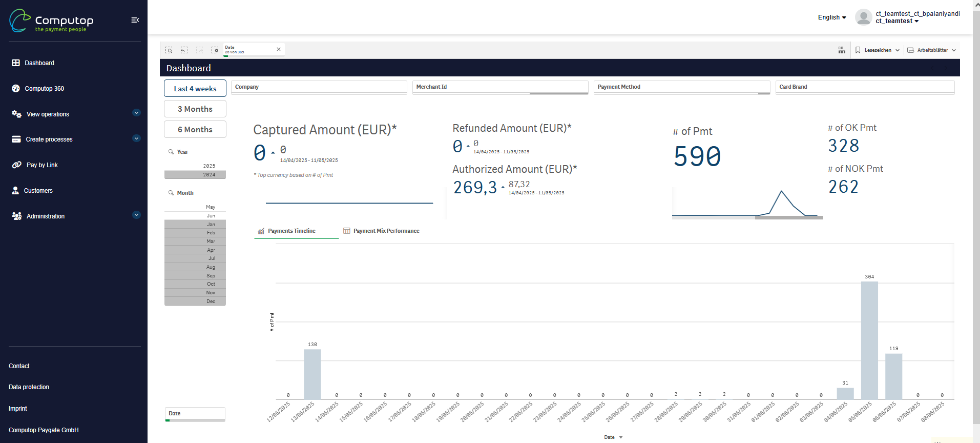
Task: Switch to Payment Mix Performance tab
Action: (381, 231)
